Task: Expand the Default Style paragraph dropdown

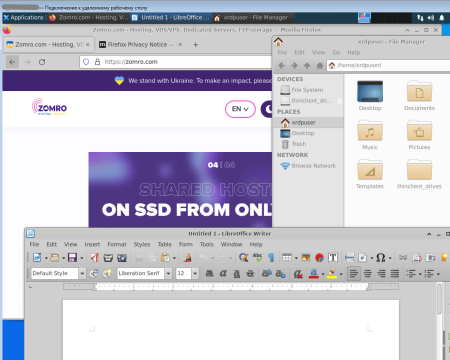Action: 82,274
